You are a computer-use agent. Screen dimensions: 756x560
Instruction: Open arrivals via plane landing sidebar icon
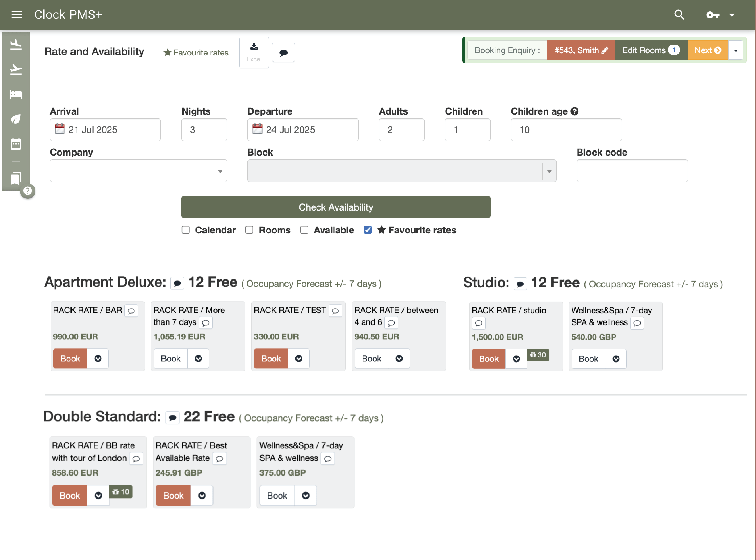tap(16, 45)
